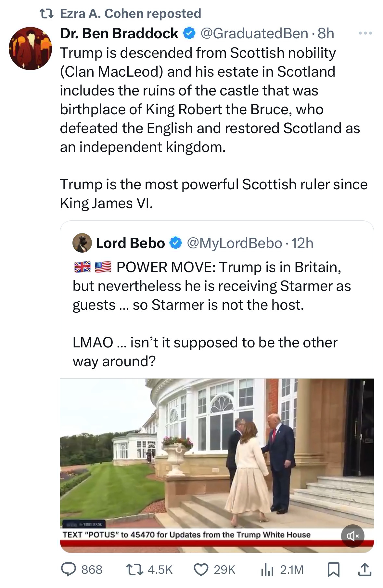Click the 'Ezra A. Cohen reposted' label
383x588 pixels.
[x=130, y=14]
